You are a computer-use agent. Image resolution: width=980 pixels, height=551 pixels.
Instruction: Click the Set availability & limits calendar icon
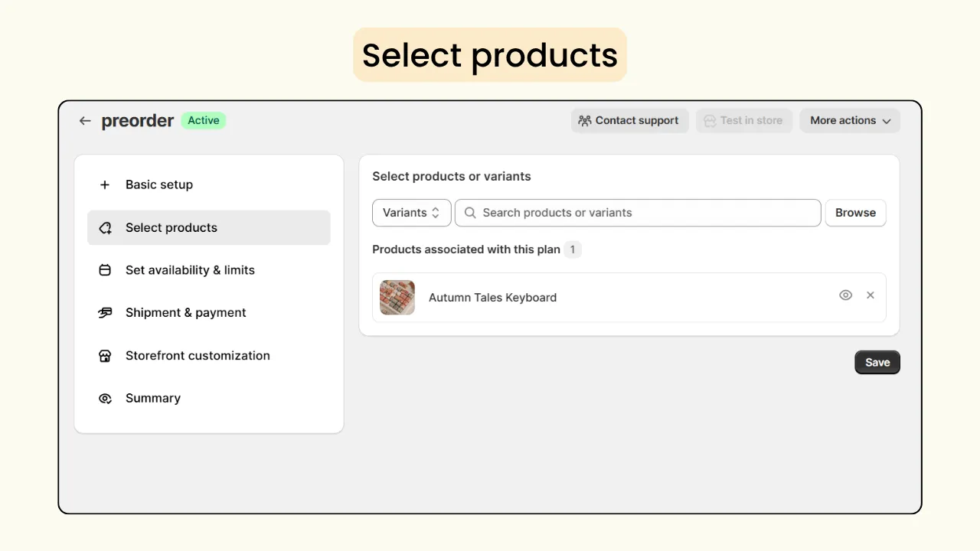click(x=105, y=270)
